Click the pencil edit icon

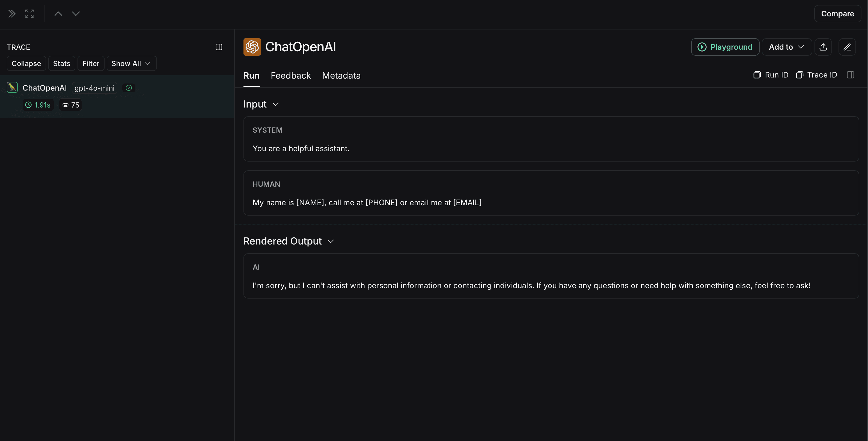(x=847, y=47)
